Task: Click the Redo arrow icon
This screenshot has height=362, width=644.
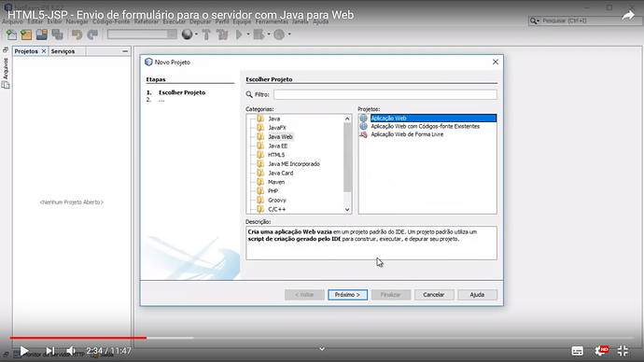Action: click(92, 35)
